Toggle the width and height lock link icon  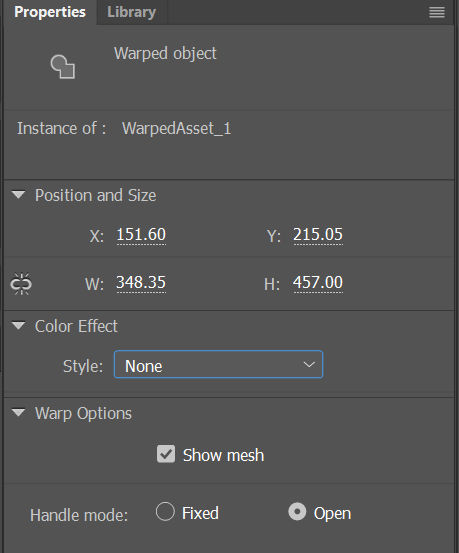[21, 283]
